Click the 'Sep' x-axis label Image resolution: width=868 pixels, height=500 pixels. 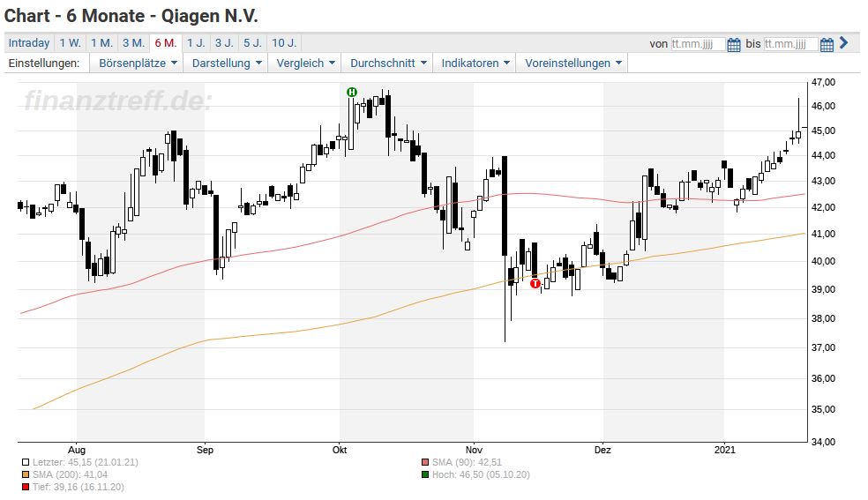click(205, 450)
